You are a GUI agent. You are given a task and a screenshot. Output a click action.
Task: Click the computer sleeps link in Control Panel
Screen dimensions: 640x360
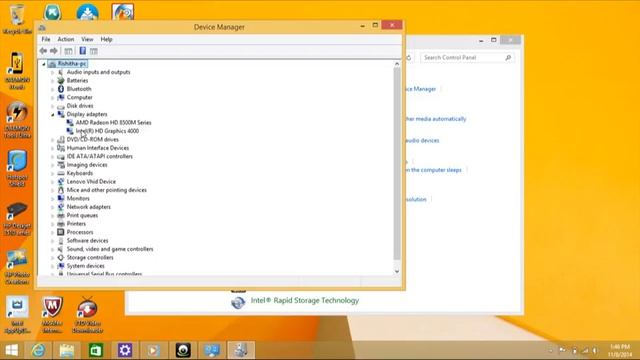pos(433,170)
